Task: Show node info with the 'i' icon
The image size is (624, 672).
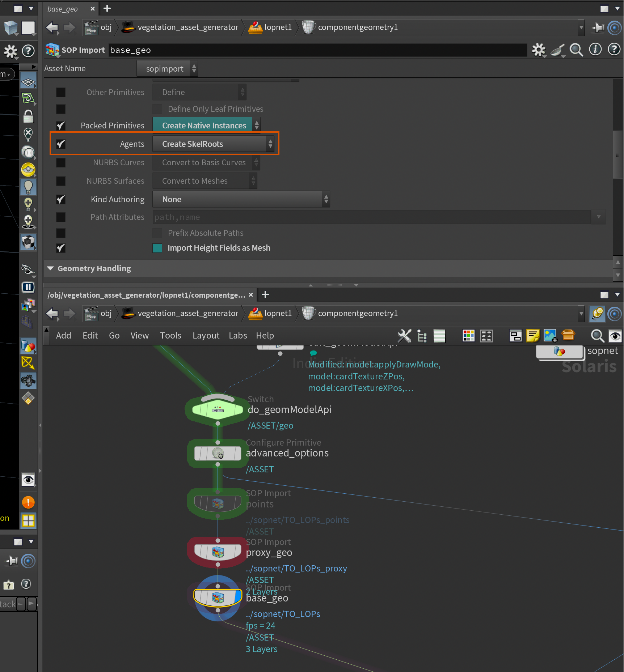Action: point(595,50)
